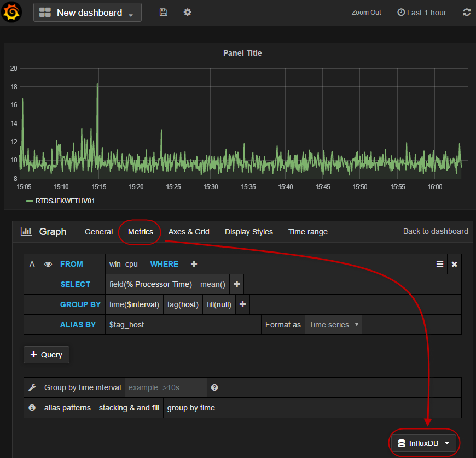The width and height of the screenshot is (476, 458).
Task: Click the Group by time interval input
Action: 166,387
